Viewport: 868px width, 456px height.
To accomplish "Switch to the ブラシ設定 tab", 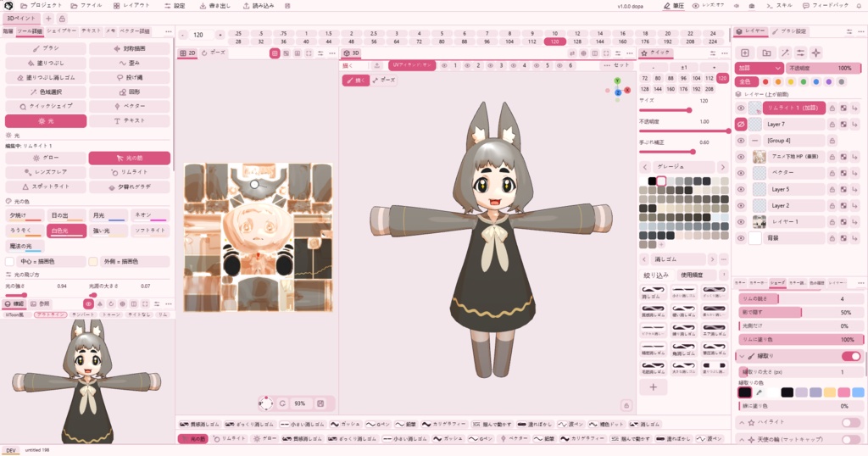I will click(x=789, y=31).
